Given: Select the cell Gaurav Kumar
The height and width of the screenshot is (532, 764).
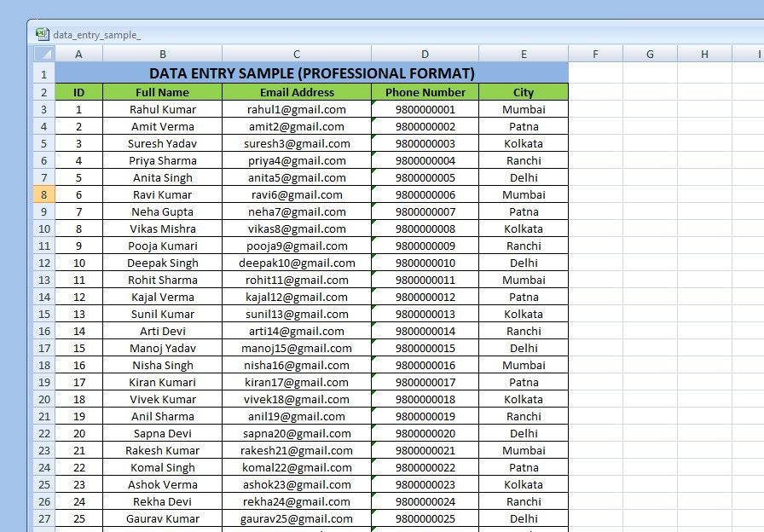Looking at the screenshot, I should (162, 518).
